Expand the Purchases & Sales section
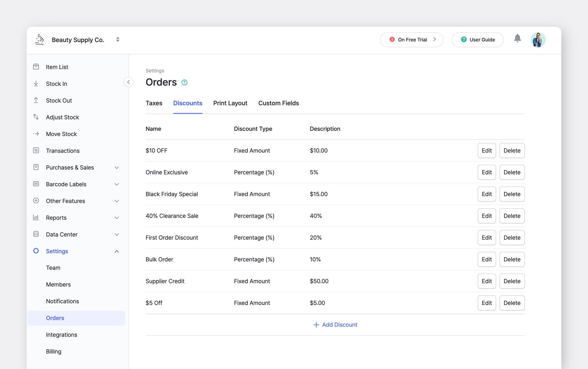588x369 pixels. 117,167
